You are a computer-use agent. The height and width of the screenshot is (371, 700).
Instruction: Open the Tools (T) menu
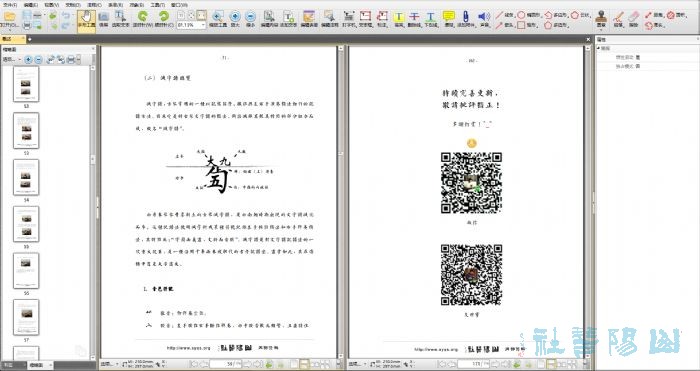point(158,5)
